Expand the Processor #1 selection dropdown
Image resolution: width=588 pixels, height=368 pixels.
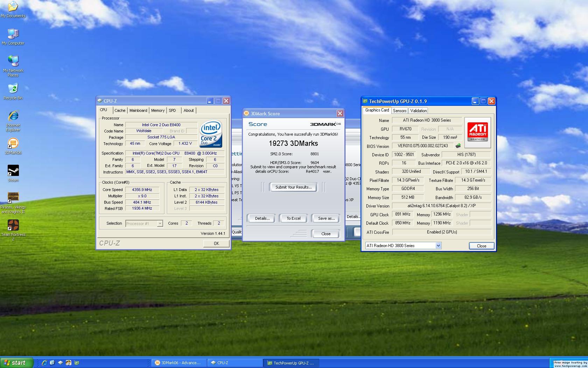pos(160,224)
